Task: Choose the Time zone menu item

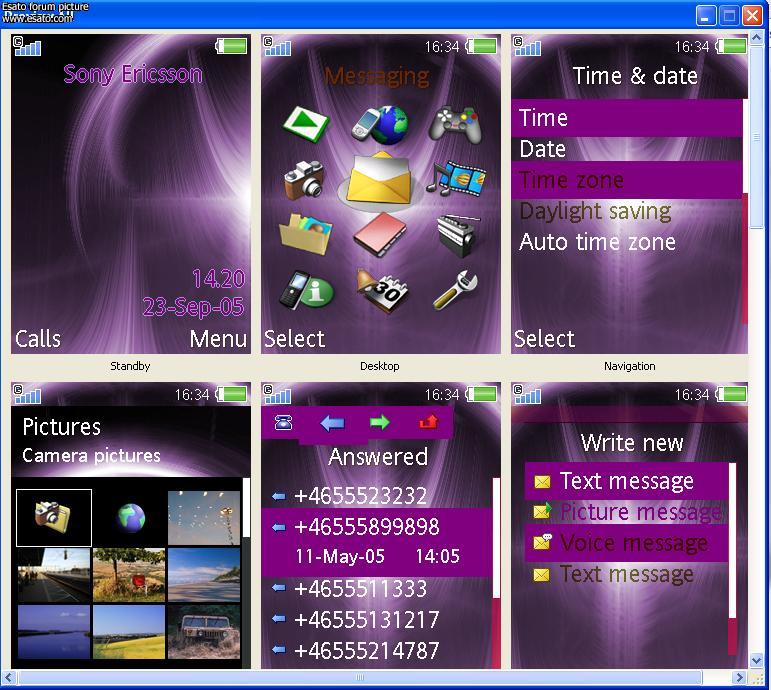Action: tap(627, 180)
